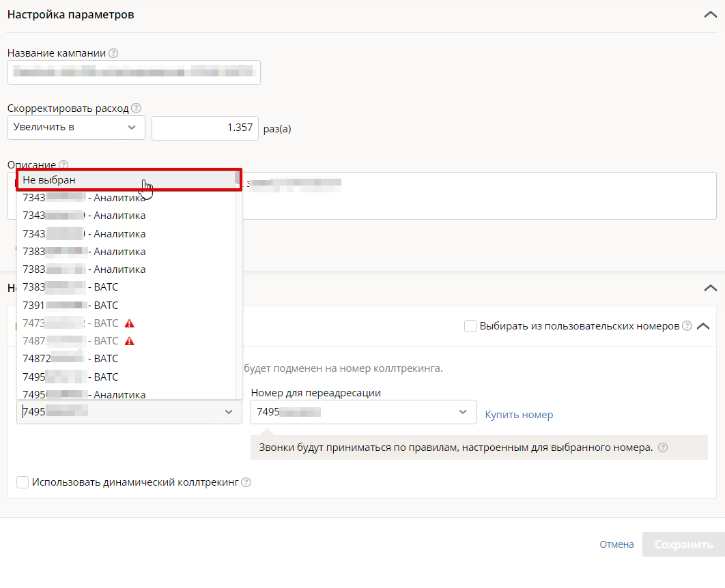
Task: Click help icon after Звонки будут приниматься message
Action: click(x=662, y=448)
